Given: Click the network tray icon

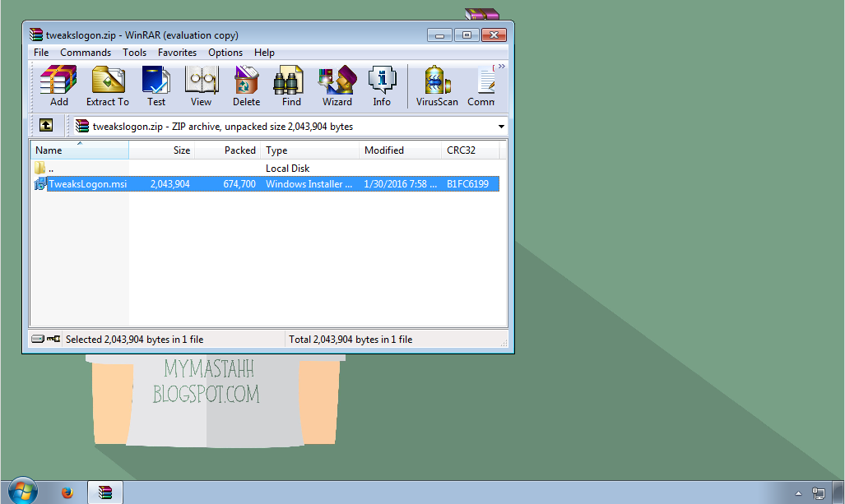Looking at the screenshot, I should coord(818,492).
